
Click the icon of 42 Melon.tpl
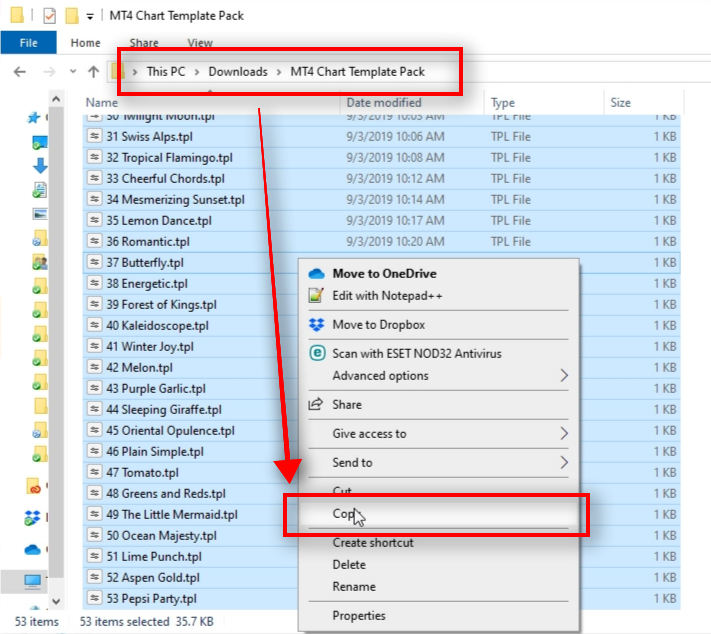pyautogui.click(x=94, y=367)
